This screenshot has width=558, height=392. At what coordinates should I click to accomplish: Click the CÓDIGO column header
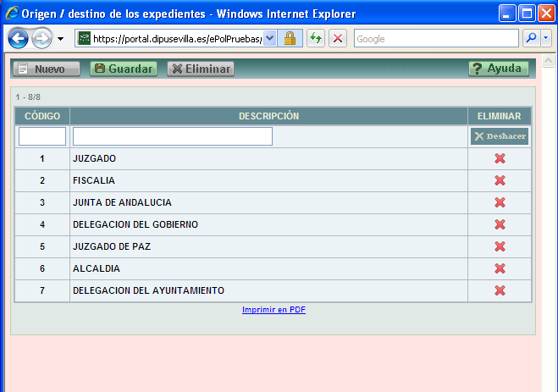coord(42,116)
